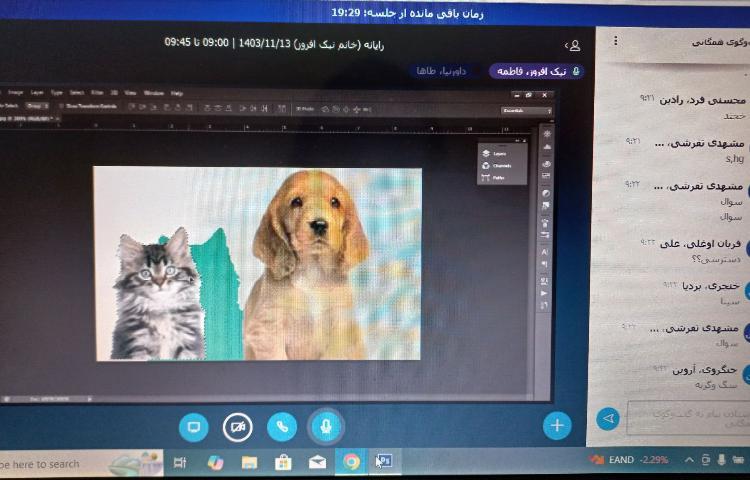Expand the participants list icon

pos(573,45)
